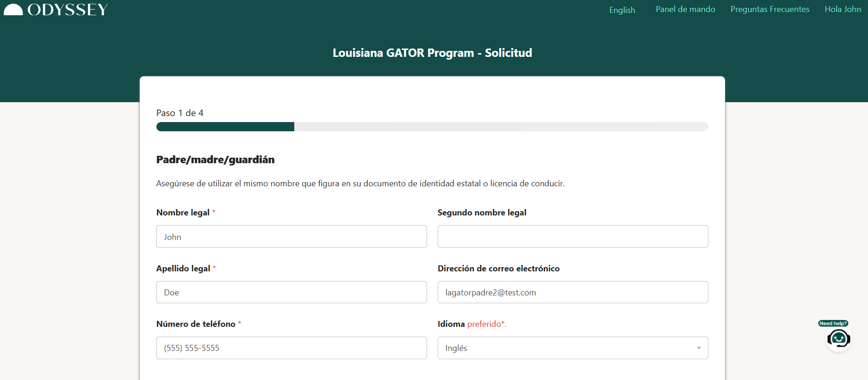Click the Paso 1 de 4 progress bar
Image resolution: width=868 pixels, height=380 pixels.
click(x=432, y=127)
